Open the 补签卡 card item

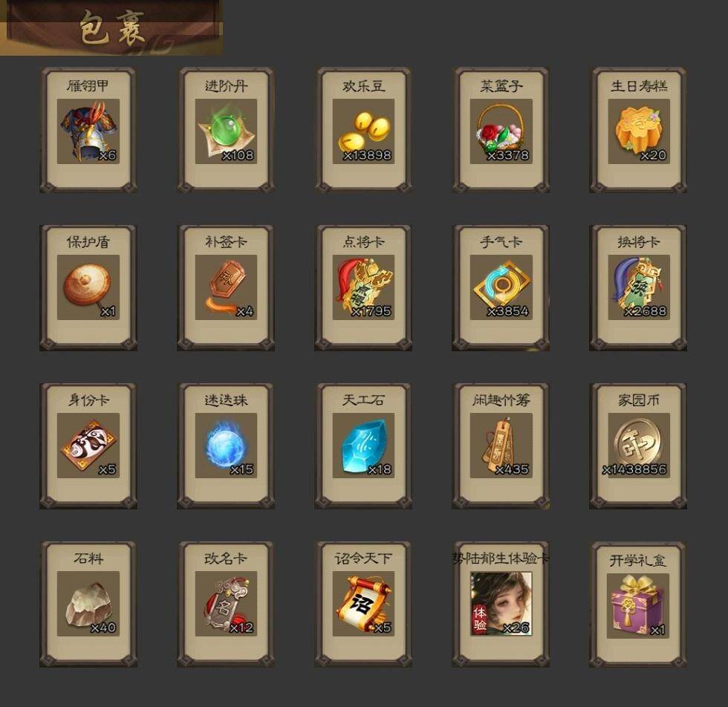coord(226,287)
